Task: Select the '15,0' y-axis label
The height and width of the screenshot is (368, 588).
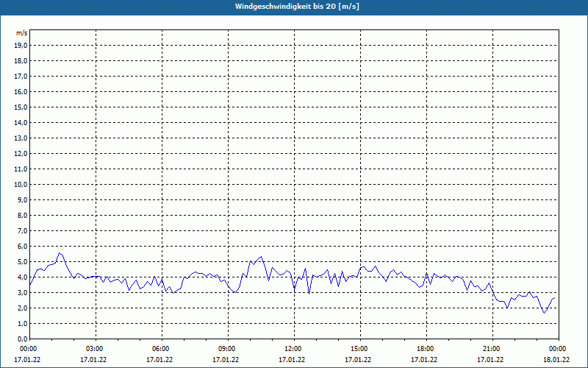Action: point(21,107)
